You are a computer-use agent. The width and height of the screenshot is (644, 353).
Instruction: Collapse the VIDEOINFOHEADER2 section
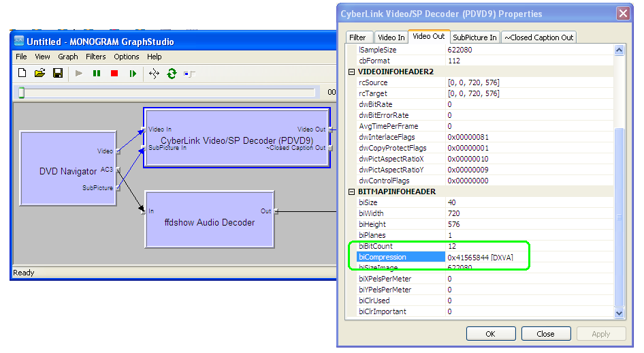point(351,72)
